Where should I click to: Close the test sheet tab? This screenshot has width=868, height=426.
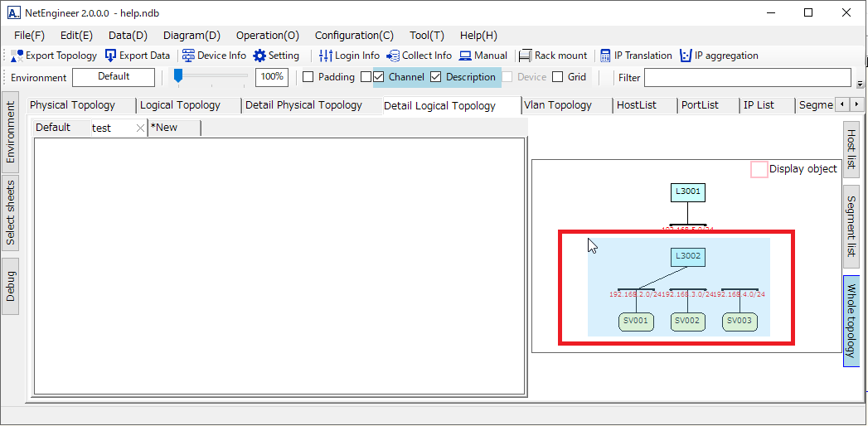[139, 128]
